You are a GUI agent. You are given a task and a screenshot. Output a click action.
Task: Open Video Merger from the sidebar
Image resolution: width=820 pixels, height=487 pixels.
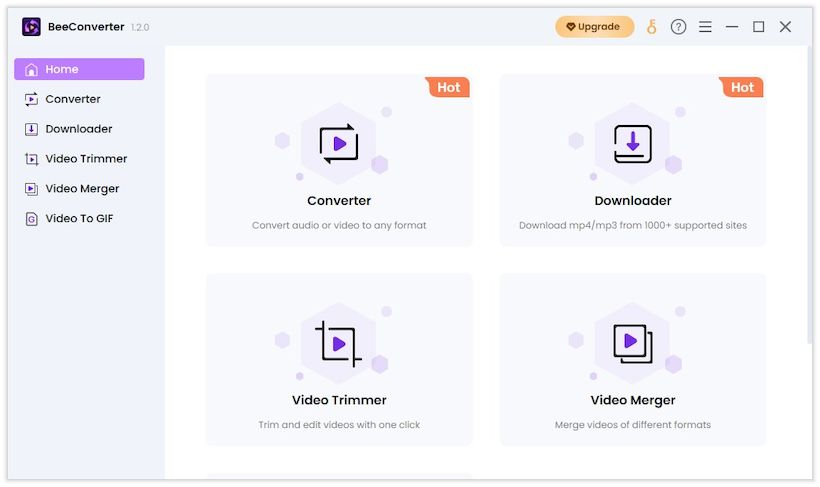pyautogui.click(x=82, y=188)
